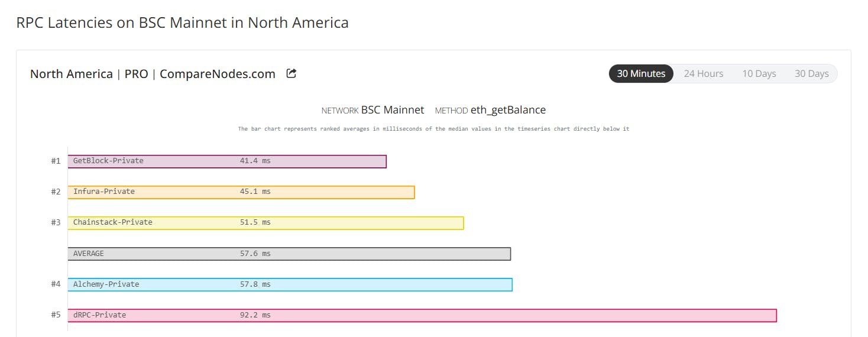Click the #5 rank label
The image size is (868, 337).
point(56,315)
